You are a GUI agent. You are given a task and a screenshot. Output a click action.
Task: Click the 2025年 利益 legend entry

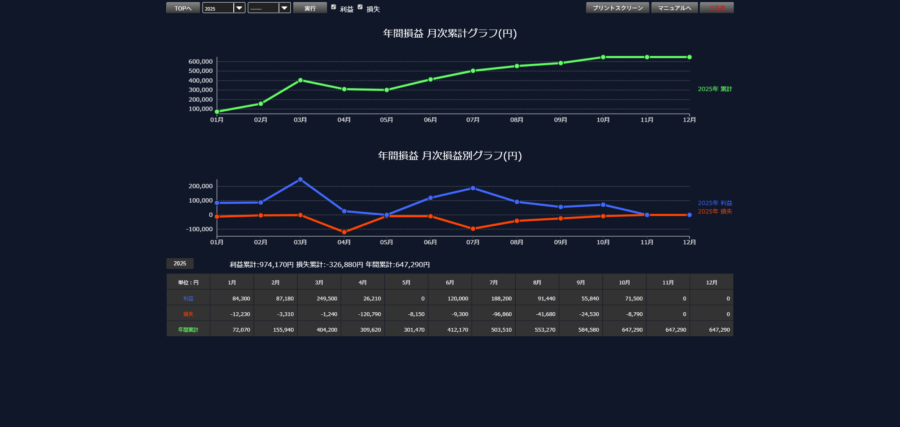click(x=714, y=203)
